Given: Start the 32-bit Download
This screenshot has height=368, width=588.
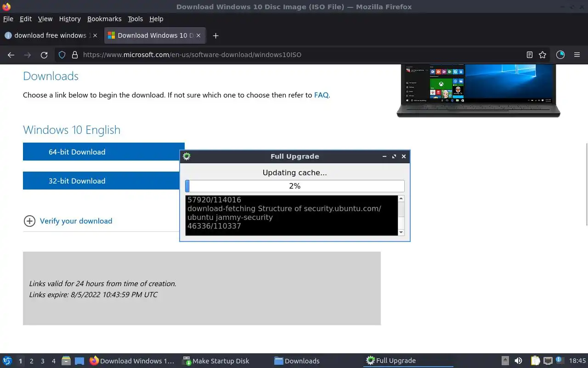Looking at the screenshot, I should [x=101, y=181].
